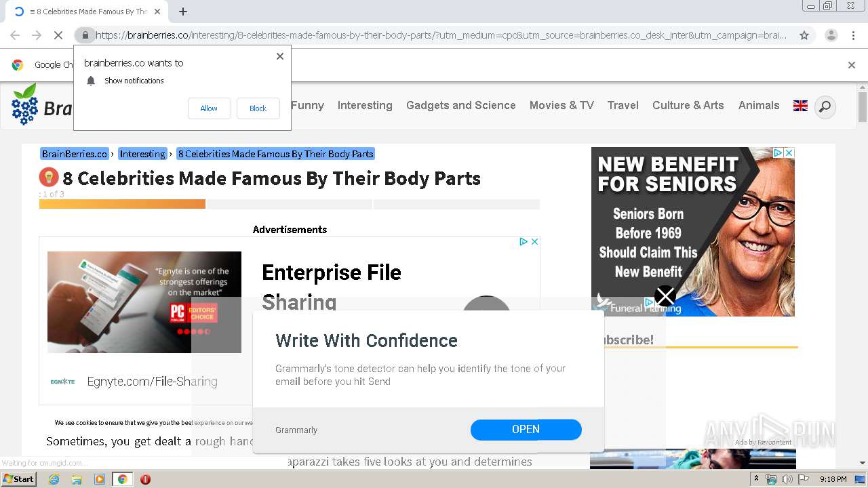This screenshot has height=488, width=868.
Task: Open AdChoices on seniors ad
Action: tap(778, 153)
